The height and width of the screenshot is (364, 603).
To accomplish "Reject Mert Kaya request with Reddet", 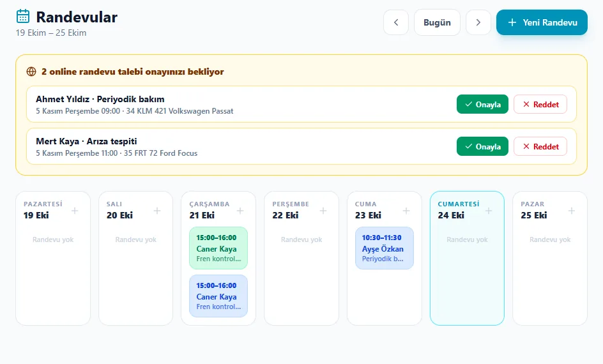I will pyautogui.click(x=540, y=146).
